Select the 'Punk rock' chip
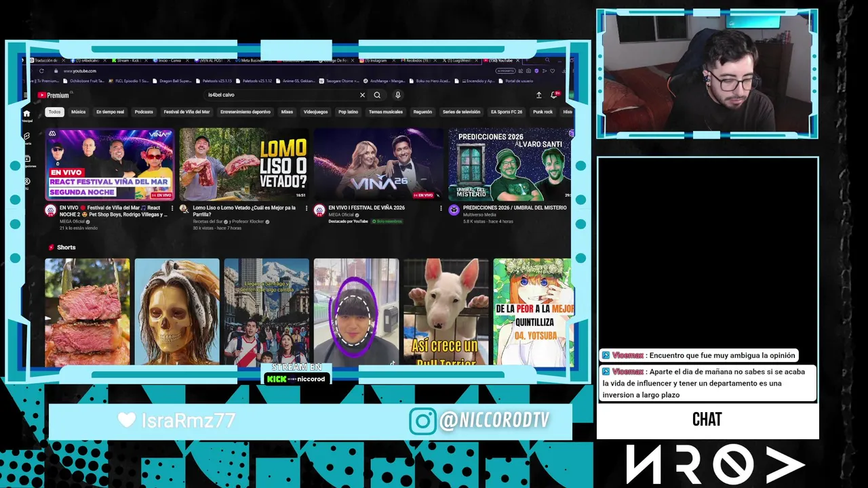This screenshot has height=488, width=868. coord(542,112)
